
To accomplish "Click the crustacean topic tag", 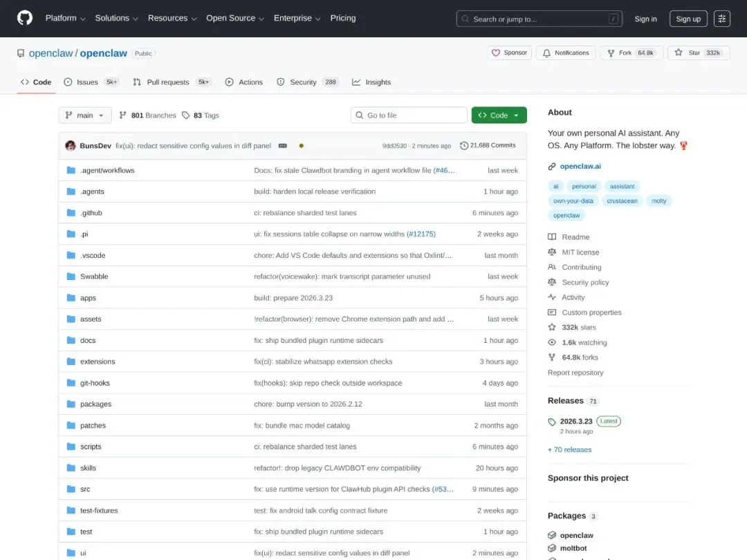I will coord(622,201).
